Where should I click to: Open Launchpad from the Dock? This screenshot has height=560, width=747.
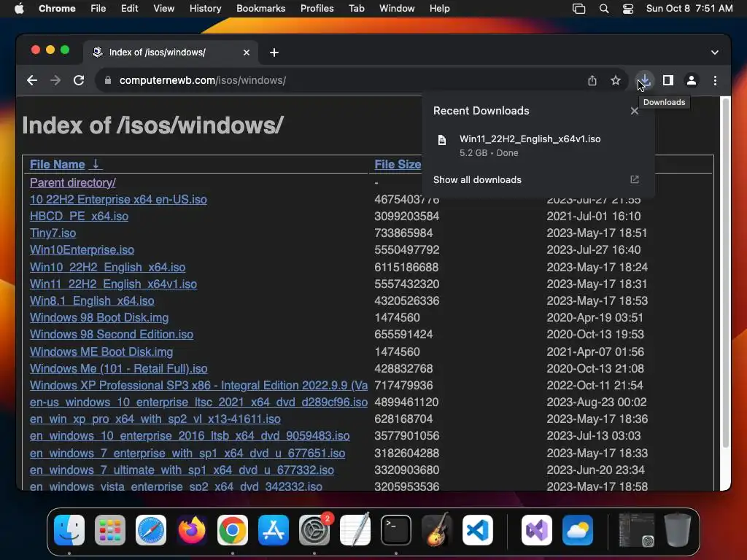(110, 530)
